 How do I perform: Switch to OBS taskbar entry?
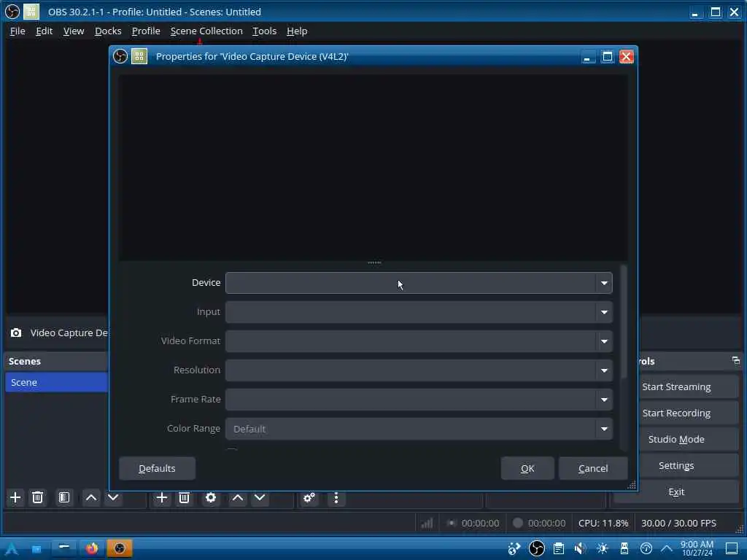[119, 548]
